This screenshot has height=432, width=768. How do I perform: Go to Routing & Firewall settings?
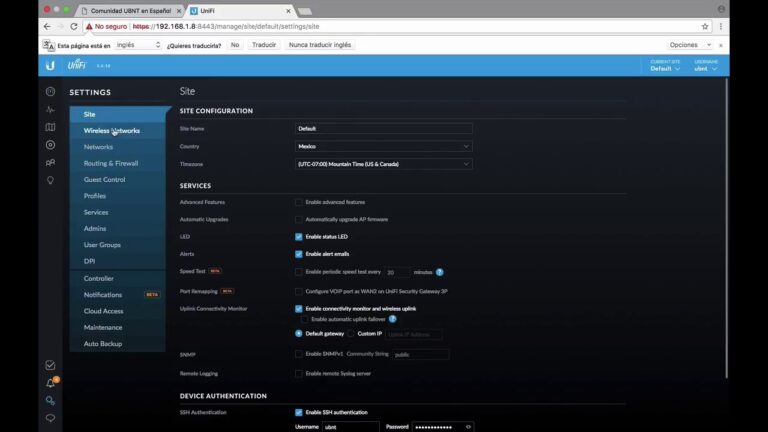tap(111, 163)
